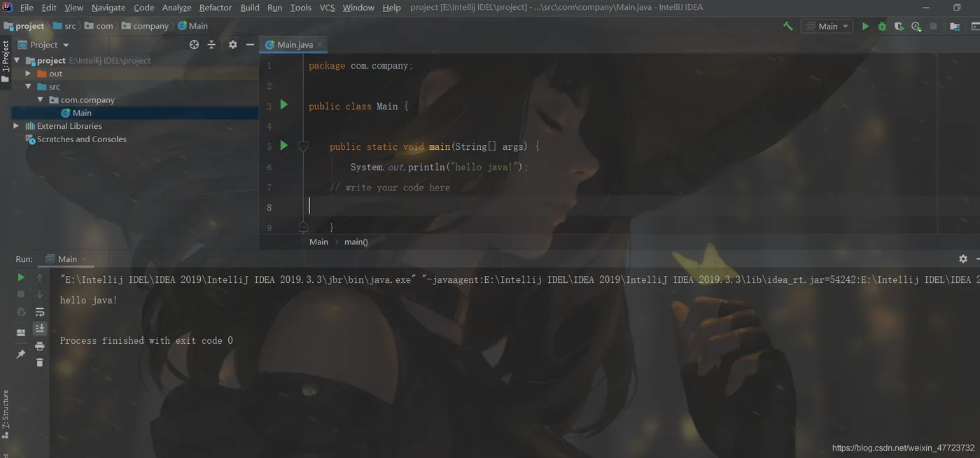980x458 pixels.
Task: Open the VCS menu
Action: 327,7
